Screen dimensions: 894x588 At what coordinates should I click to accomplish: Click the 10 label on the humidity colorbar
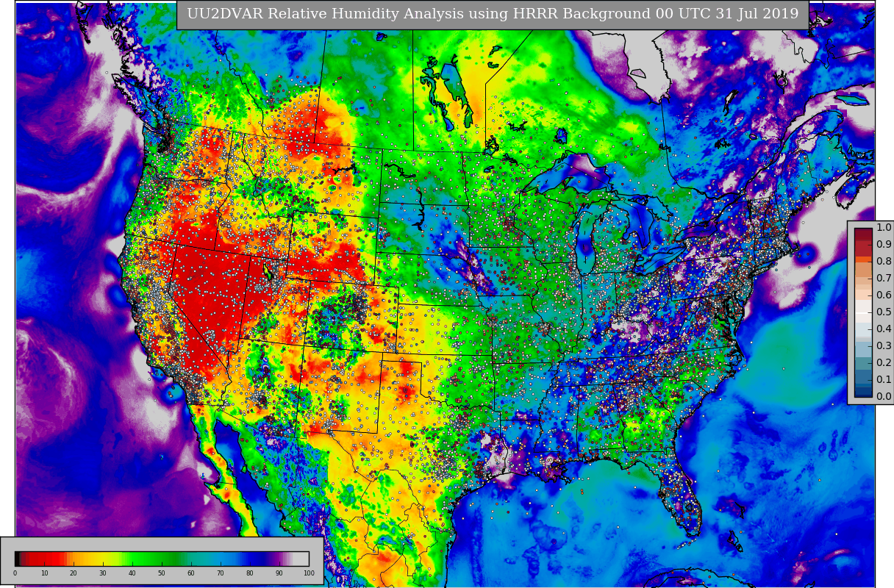44,573
